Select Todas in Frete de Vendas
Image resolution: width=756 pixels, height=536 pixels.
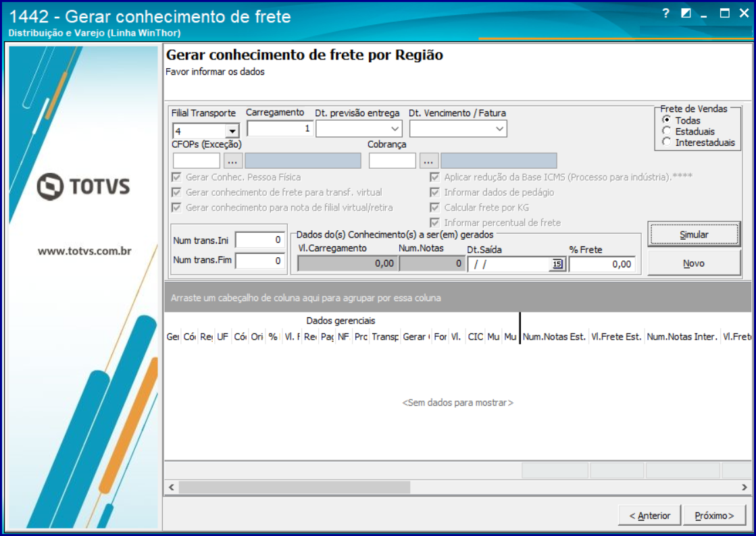(667, 120)
